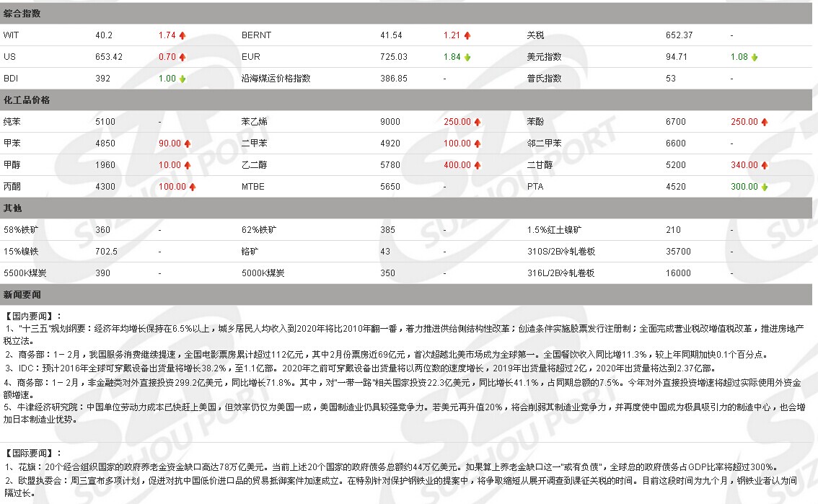Screen dimensions: 818x504
Task: Click the 丙酮 price 4300
Action: point(105,187)
